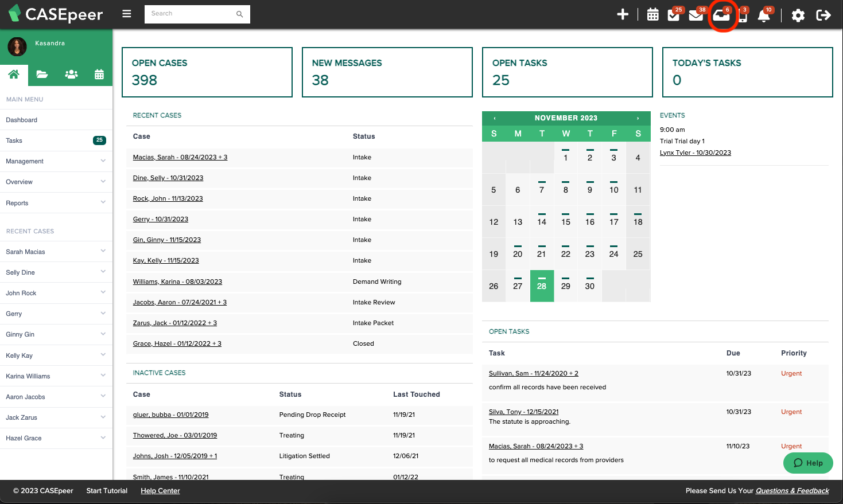Open inactive case Johns, Josh
Image resolution: width=843 pixels, height=504 pixels.
tap(175, 456)
